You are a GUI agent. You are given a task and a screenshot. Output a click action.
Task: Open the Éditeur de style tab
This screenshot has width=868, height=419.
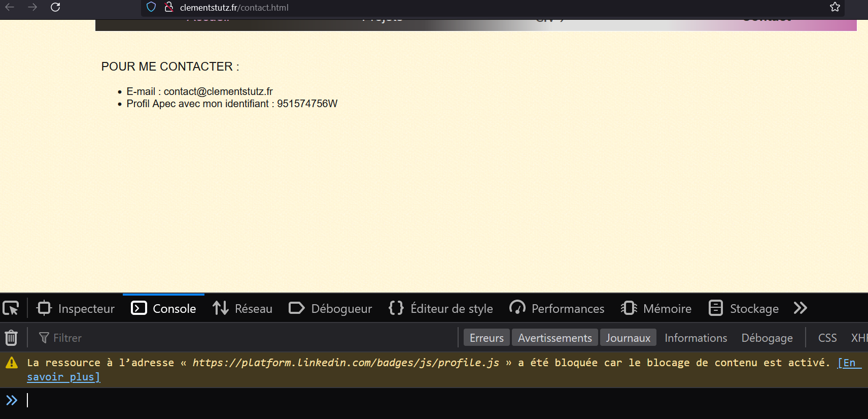coord(441,308)
